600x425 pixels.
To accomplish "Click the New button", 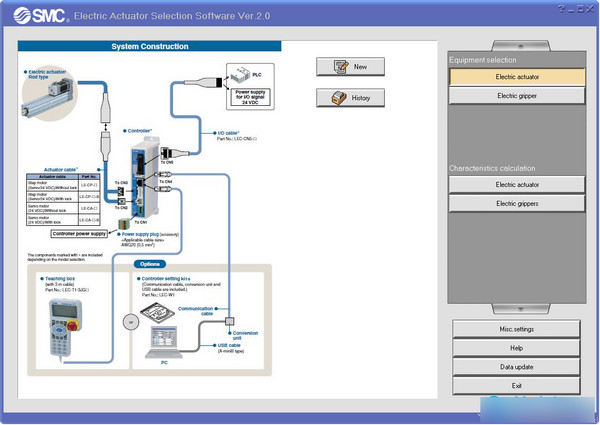I will tap(350, 67).
